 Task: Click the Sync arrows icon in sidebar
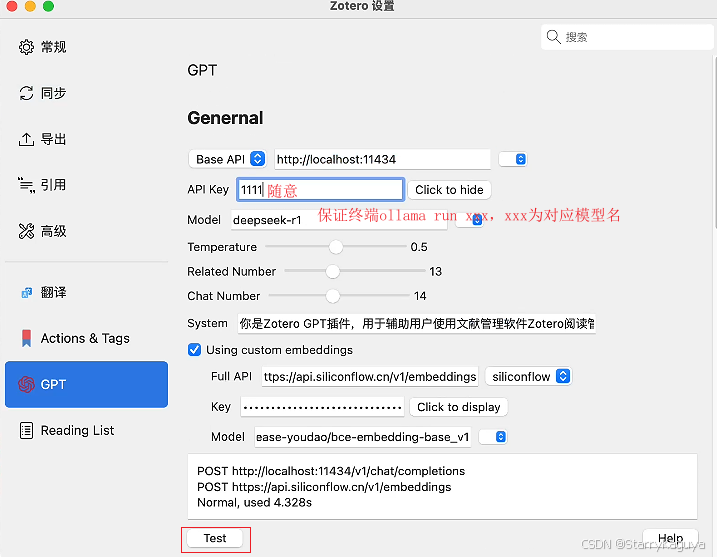(26, 93)
